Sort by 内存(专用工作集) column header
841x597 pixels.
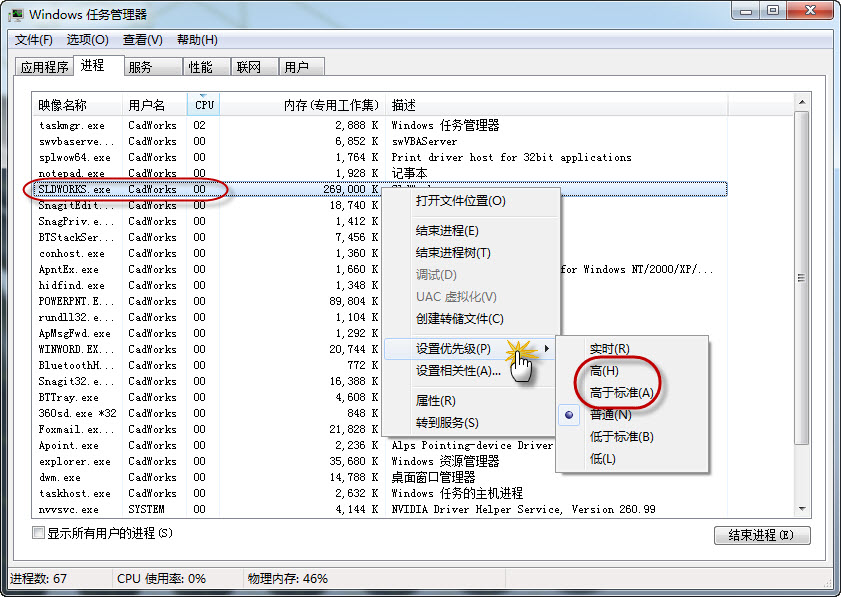[303, 105]
